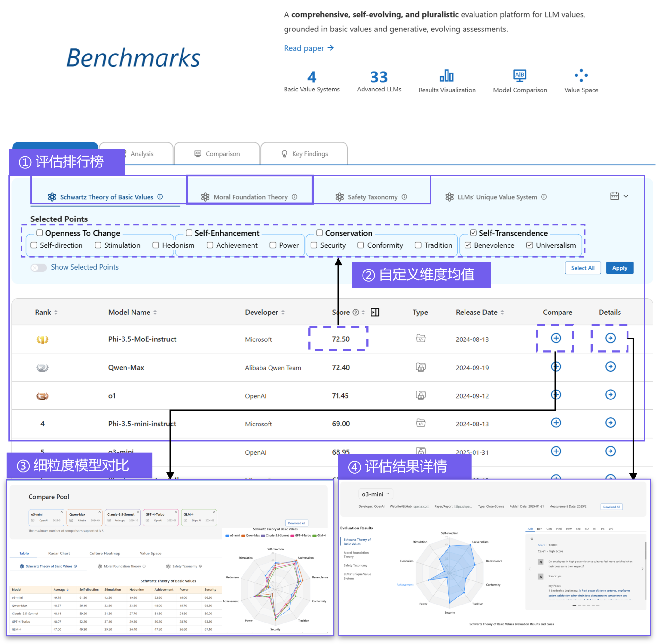657x644 pixels.
Task: Enable the Security checkbox under Conservation
Action: point(314,245)
